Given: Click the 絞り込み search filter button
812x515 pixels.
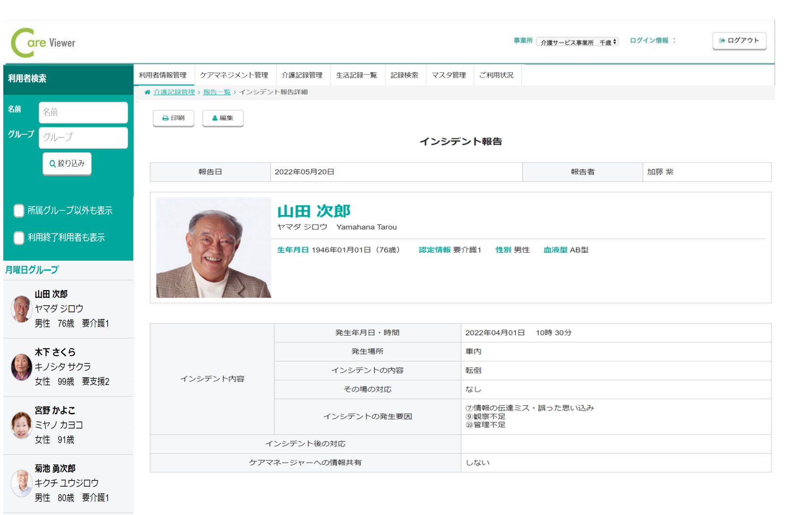Looking at the screenshot, I should tap(67, 163).
